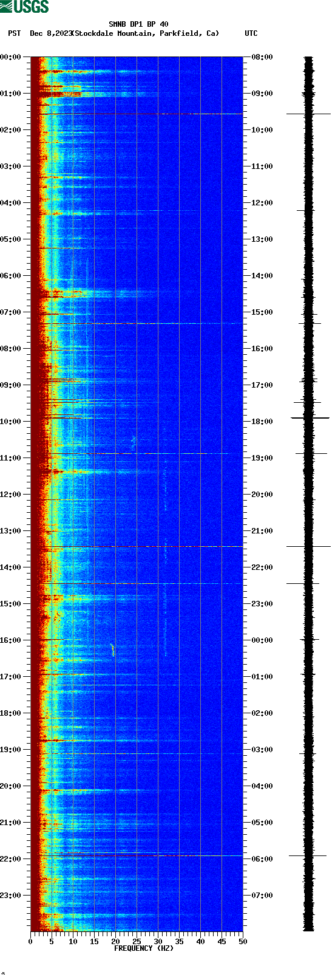
Task: Click the 50 Hz frequency tick label
Action: click(243, 942)
